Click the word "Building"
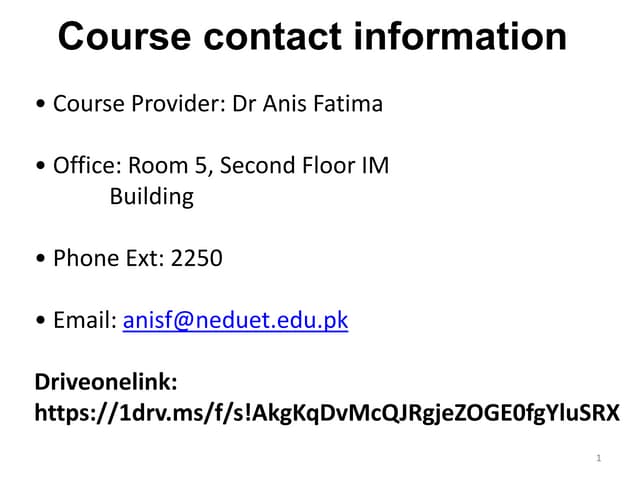Image resolution: width=640 pixels, height=480 pixels. (151, 196)
